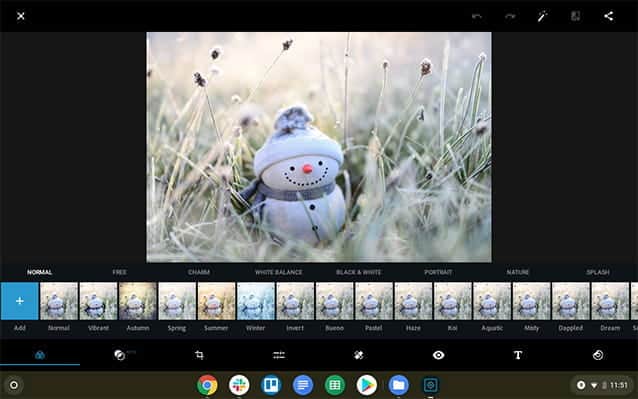Open the share icon at top right
Viewport: 638px width, 399px height.
click(609, 16)
